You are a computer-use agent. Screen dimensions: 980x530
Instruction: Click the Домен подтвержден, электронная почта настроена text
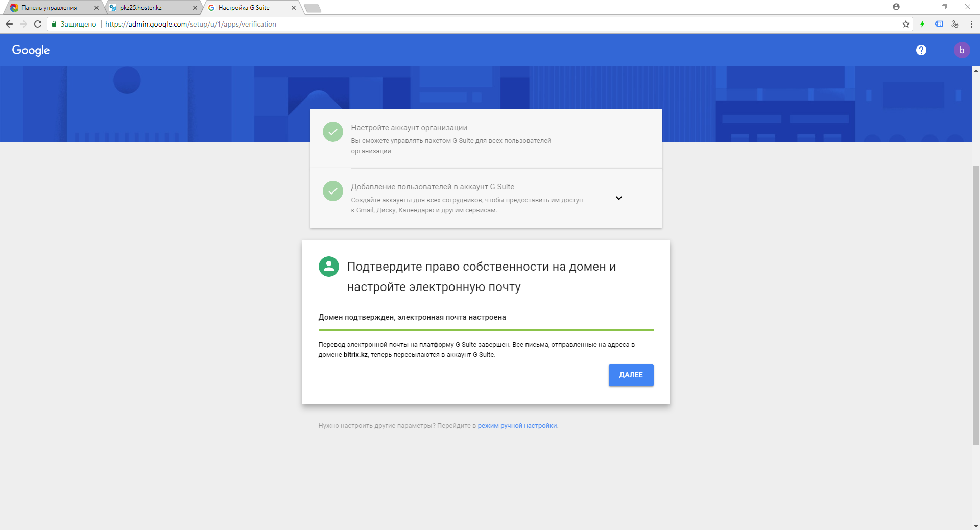pos(412,317)
